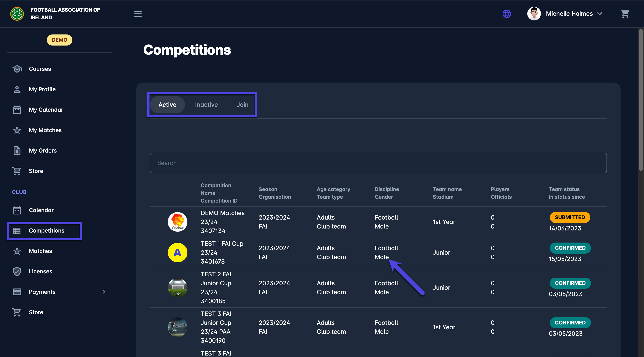
Task: Go to My Calendar page
Action: point(46,110)
